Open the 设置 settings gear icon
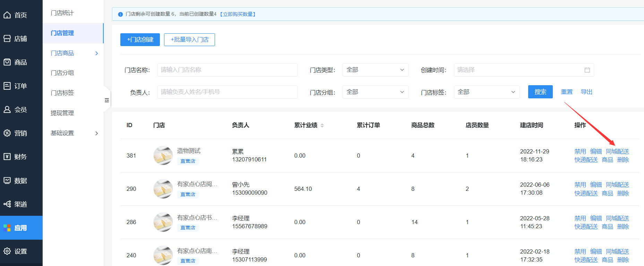 (7, 251)
